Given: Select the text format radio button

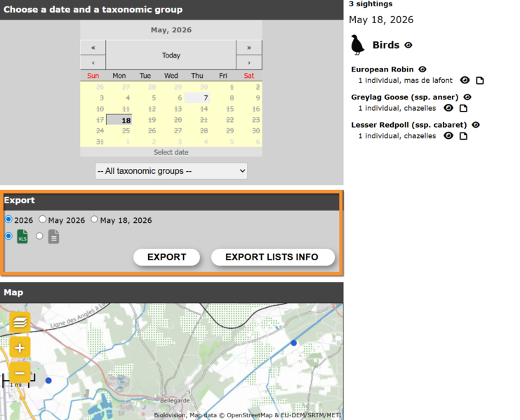Looking at the screenshot, I should [x=39, y=236].
